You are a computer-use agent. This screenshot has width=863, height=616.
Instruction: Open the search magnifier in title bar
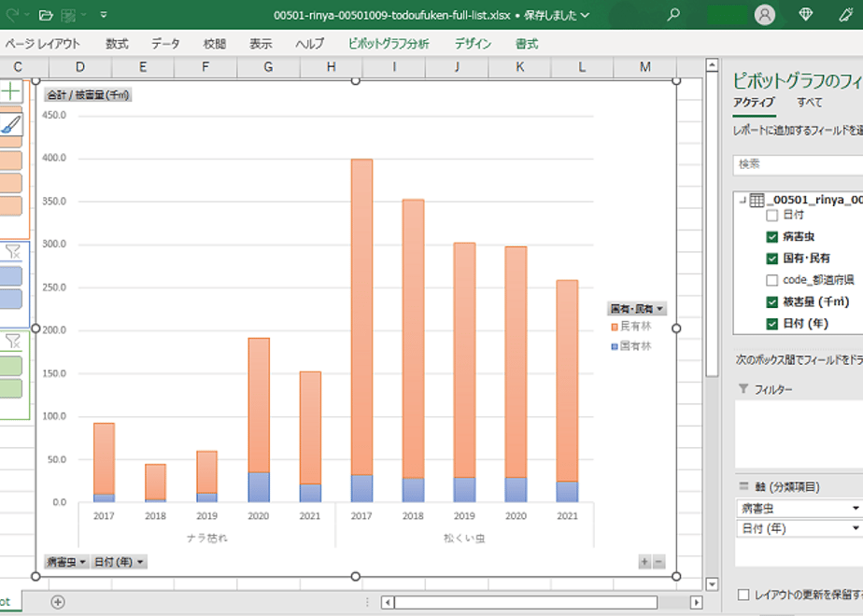tap(673, 15)
